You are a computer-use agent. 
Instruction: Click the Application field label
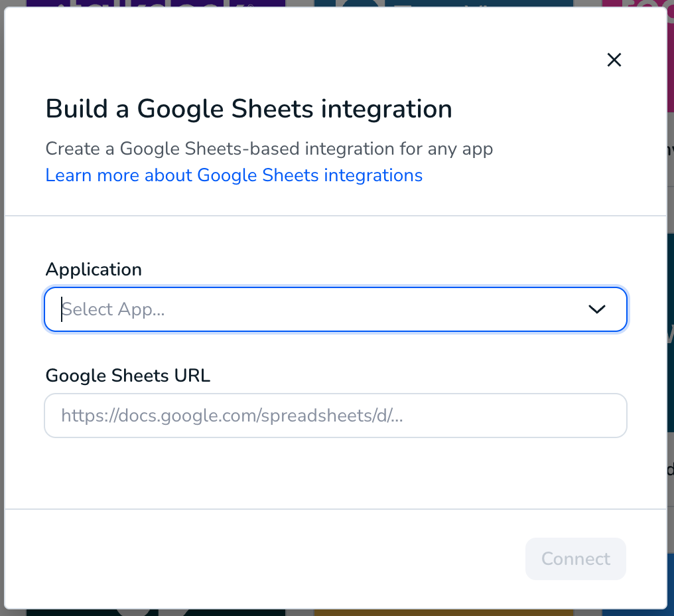click(x=93, y=269)
